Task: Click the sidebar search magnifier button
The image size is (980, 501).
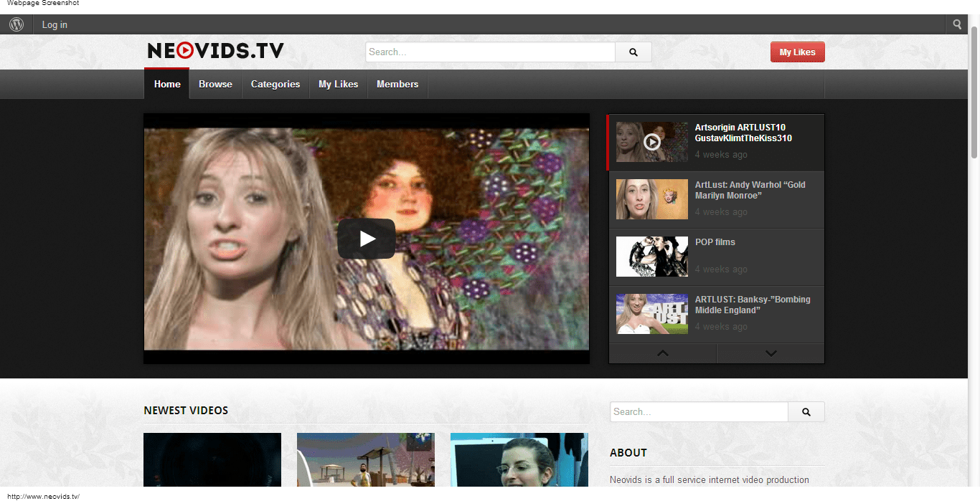Action: (x=806, y=412)
